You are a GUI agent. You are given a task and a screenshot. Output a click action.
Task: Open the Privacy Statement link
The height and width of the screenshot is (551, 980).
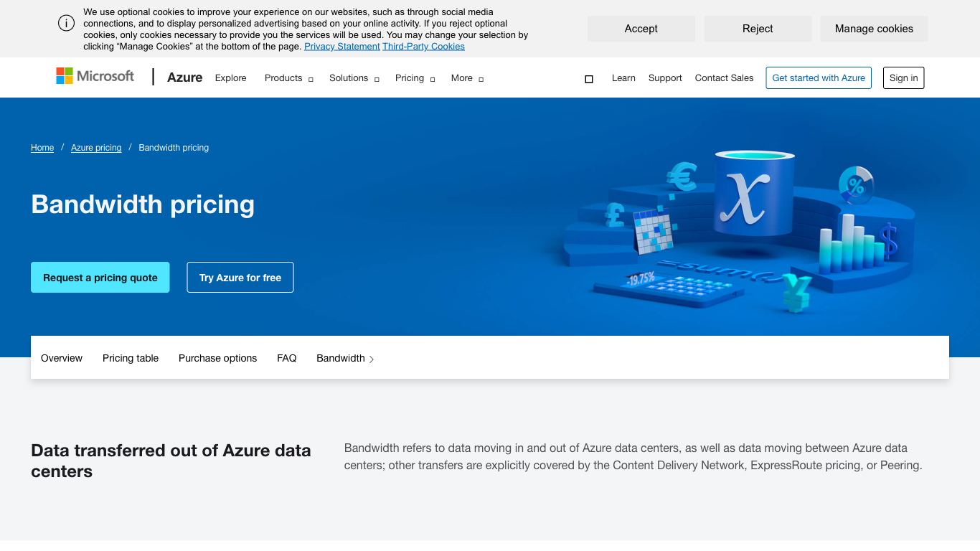click(342, 47)
